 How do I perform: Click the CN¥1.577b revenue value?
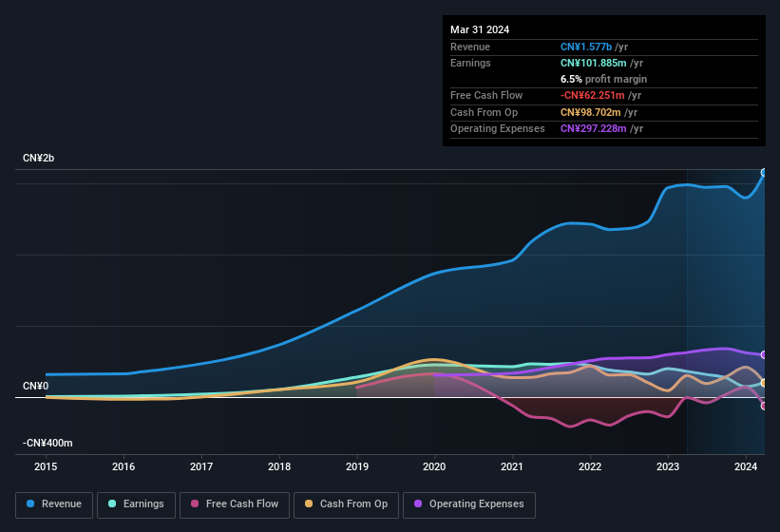click(586, 47)
